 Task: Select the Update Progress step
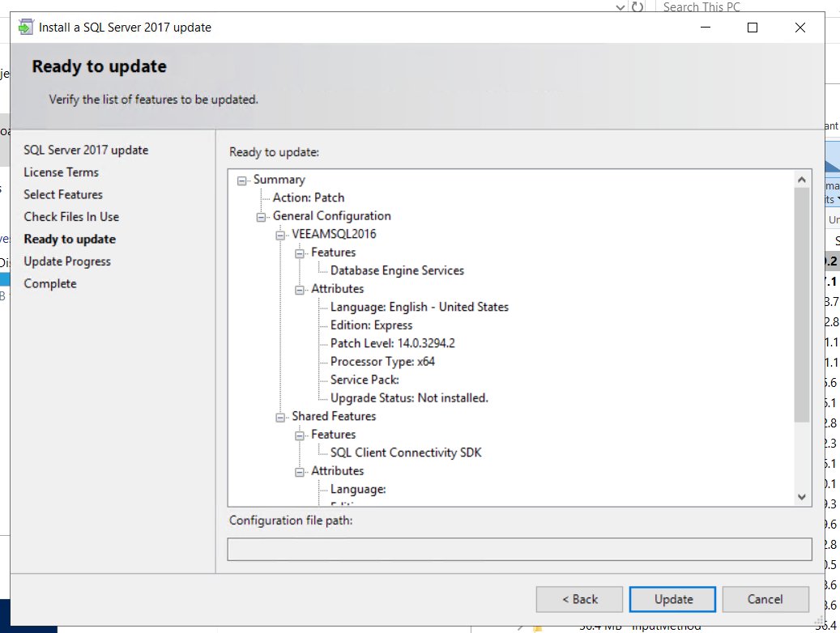[67, 261]
